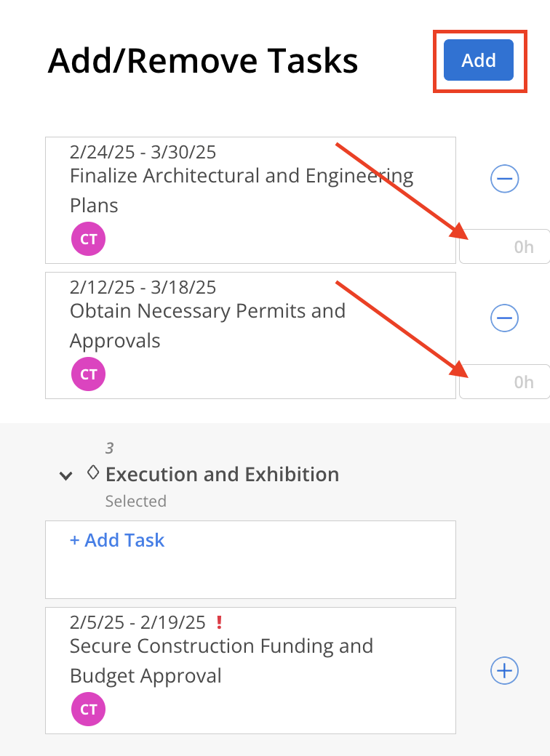Open the Obtain Necessary Permits and Approvals task

[208, 326]
